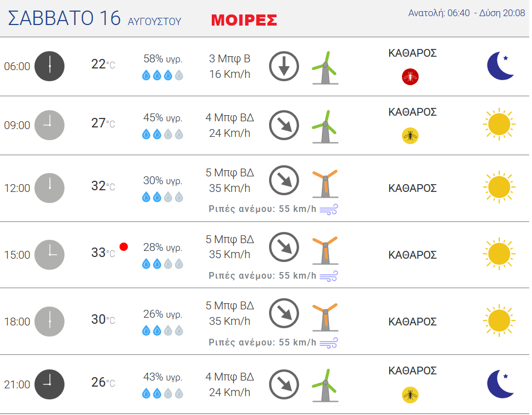Screen dimensions: 532x415
Task: Click the orange wind turbine at 12:00
Action: point(325,184)
